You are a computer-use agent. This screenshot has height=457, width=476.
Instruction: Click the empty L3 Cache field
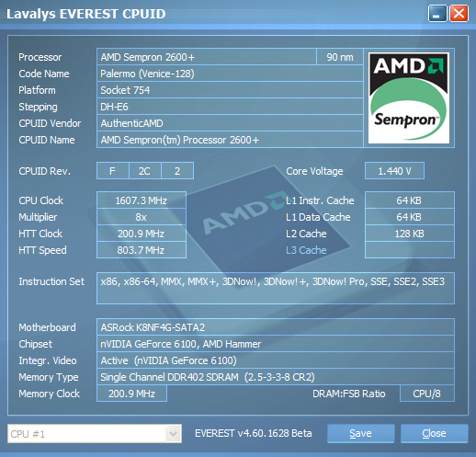click(x=410, y=250)
